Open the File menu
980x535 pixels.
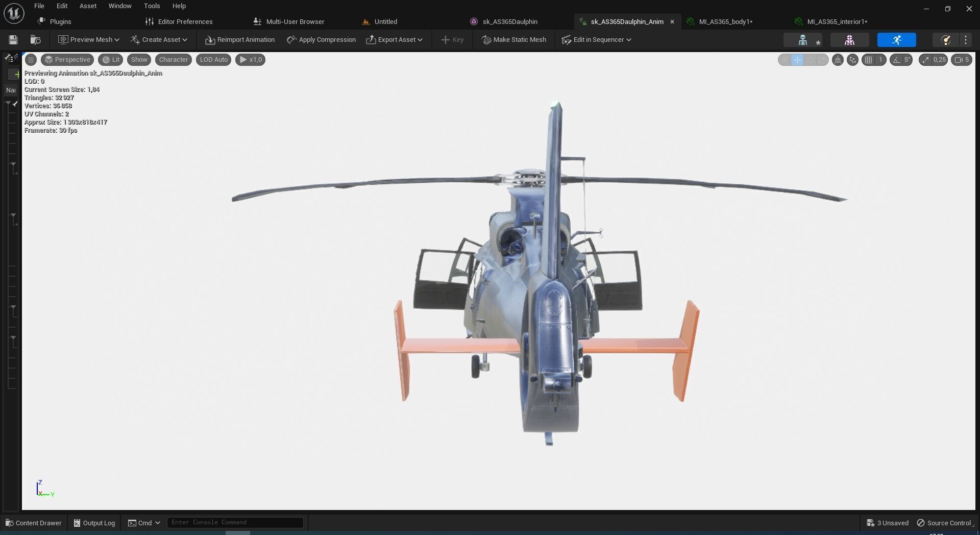coord(39,6)
